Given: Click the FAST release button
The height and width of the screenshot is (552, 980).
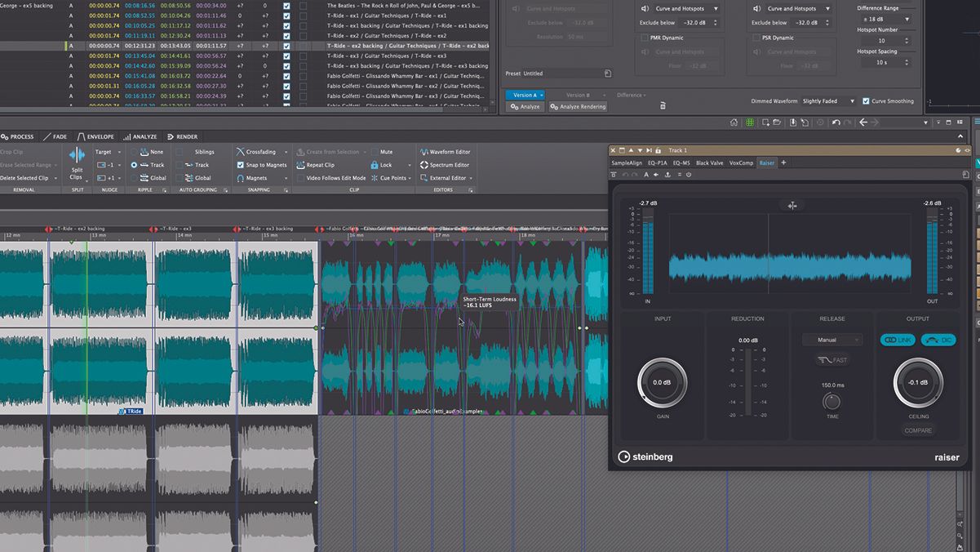Looking at the screenshot, I should coord(832,360).
